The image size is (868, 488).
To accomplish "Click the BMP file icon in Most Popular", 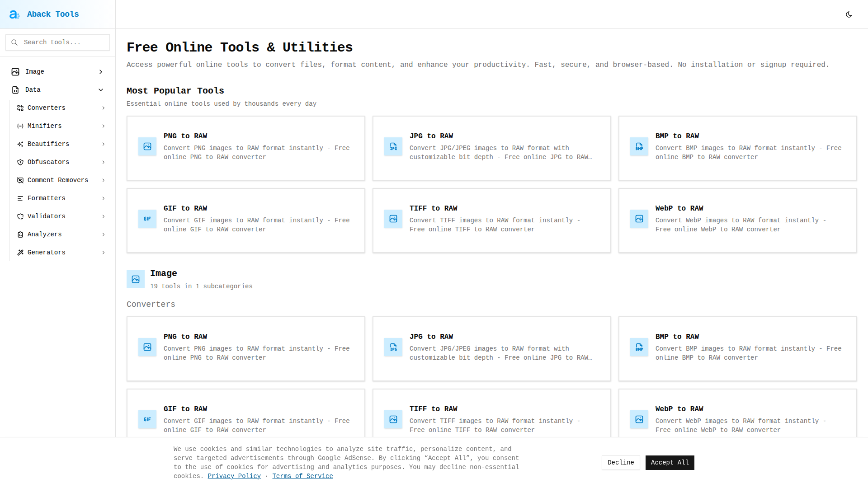I will [x=639, y=146].
